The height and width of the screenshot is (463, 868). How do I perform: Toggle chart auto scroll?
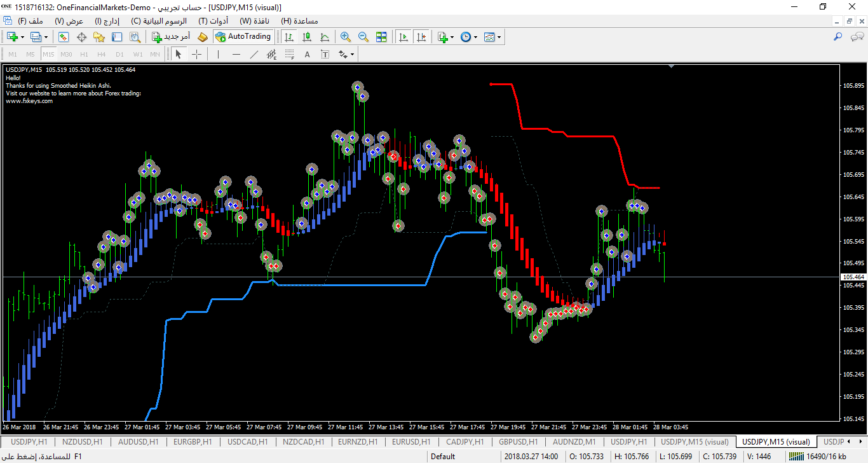(x=403, y=37)
